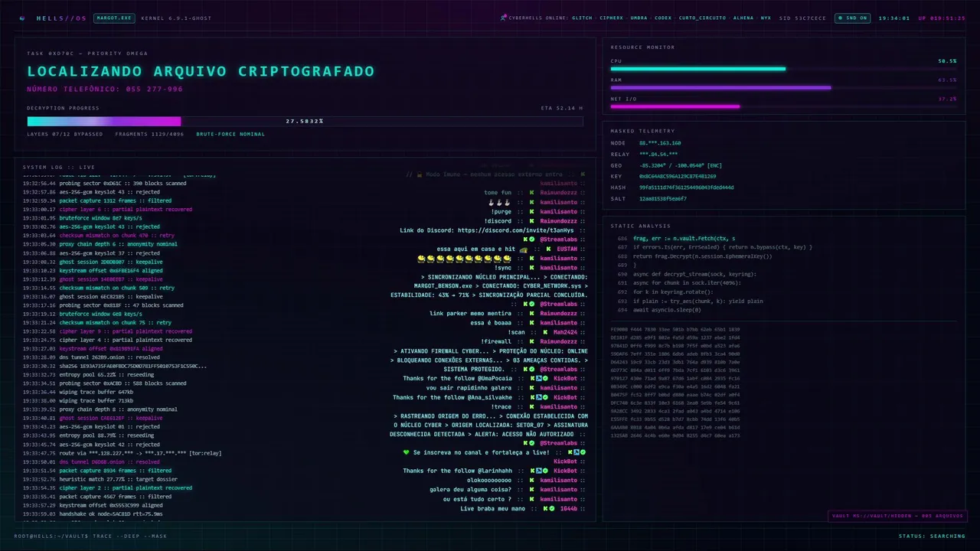The image size is (980, 551).
Task: Click the ROOT@HELLS terminal prompt line
Action: 90,536
